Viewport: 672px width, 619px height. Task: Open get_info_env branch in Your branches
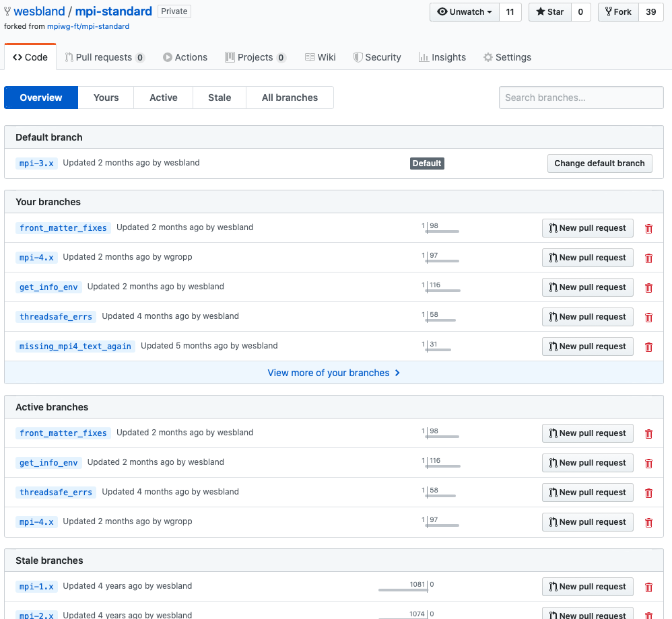(48, 287)
